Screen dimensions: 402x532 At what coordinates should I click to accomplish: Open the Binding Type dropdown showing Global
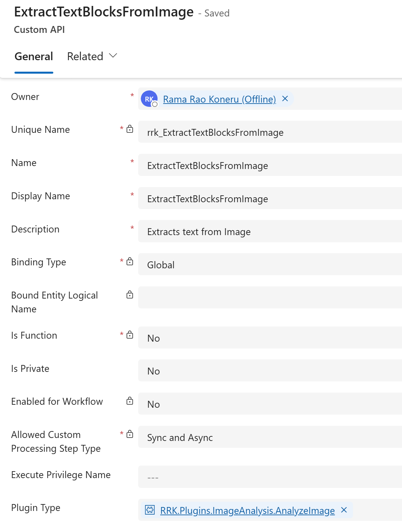point(270,265)
